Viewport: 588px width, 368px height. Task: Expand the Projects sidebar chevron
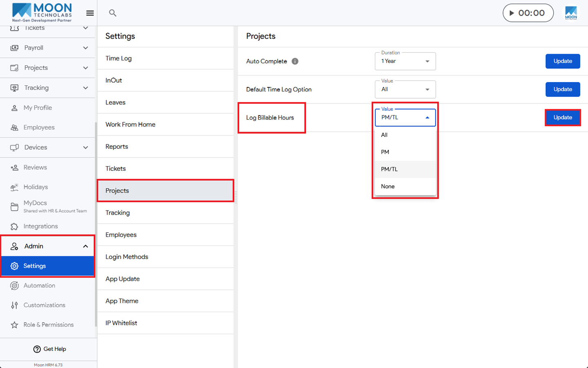pos(85,68)
